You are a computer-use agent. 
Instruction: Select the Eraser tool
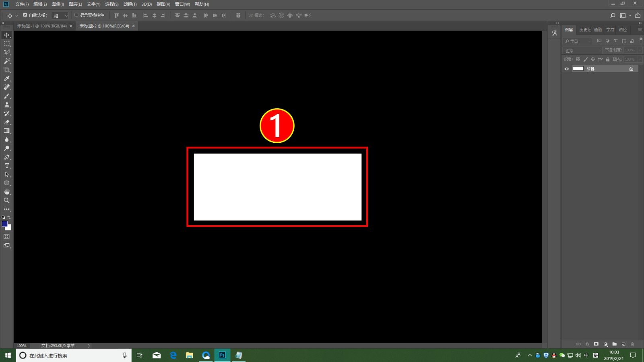pyautogui.click(x=7, y=122)
